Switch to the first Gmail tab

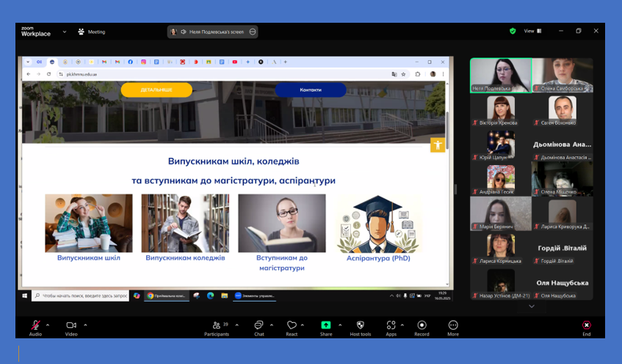pos(104,62)
